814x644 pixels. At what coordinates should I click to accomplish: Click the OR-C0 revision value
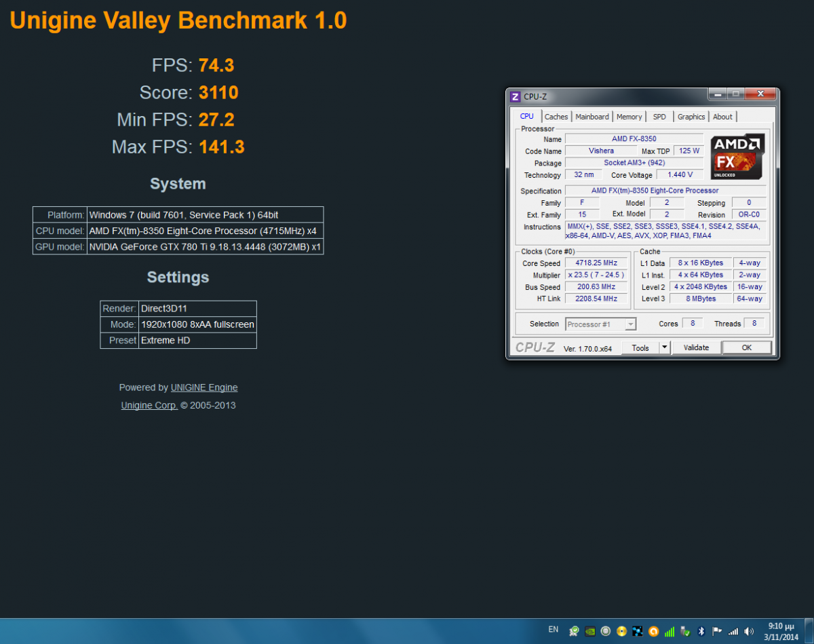tap(749, 214)
